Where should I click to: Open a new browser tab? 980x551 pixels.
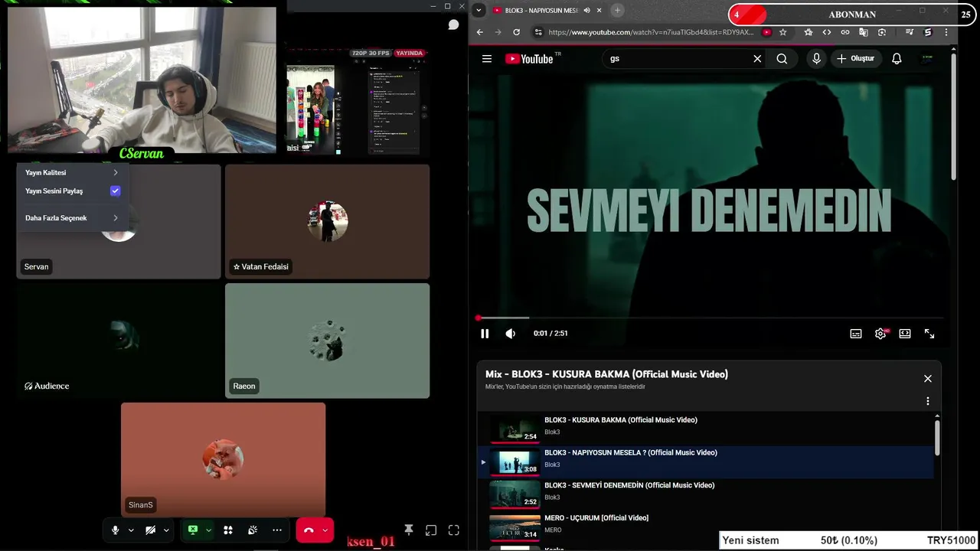(617, 10)
